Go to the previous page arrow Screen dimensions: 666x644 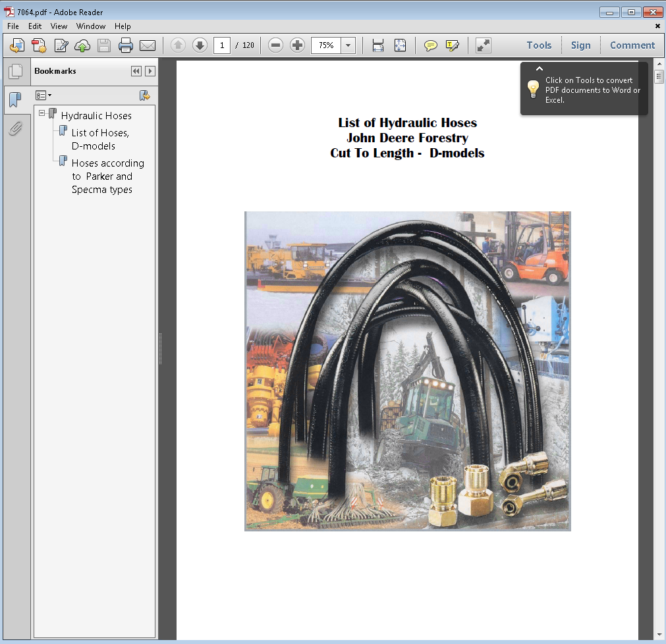(x=178, y=45)
